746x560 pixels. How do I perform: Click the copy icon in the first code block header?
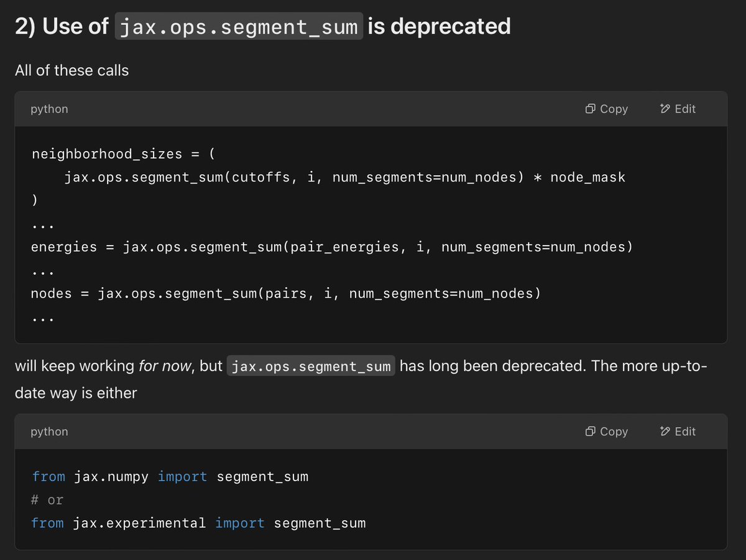click(x=591, y=109)
